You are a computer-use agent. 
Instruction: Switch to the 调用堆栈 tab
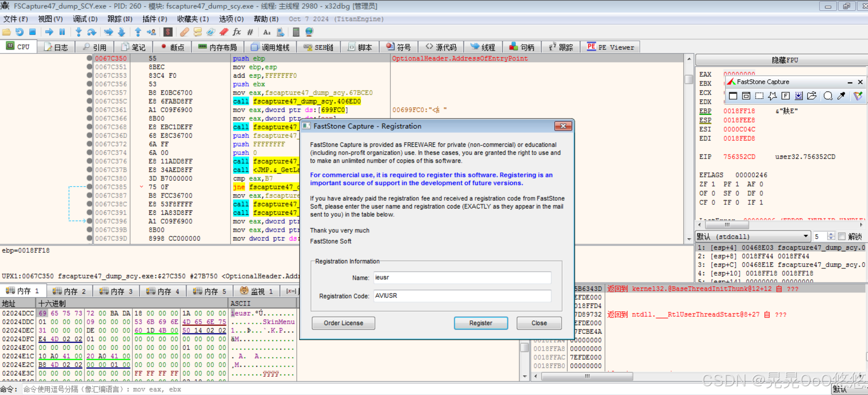[270, 47]
